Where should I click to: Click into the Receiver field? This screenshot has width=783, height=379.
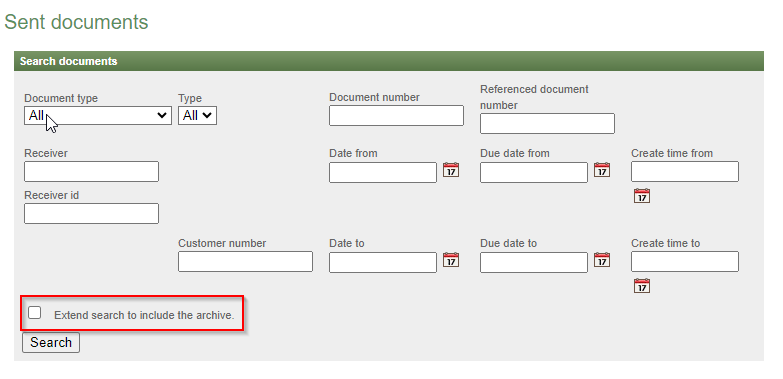click(x=91, y=171)
